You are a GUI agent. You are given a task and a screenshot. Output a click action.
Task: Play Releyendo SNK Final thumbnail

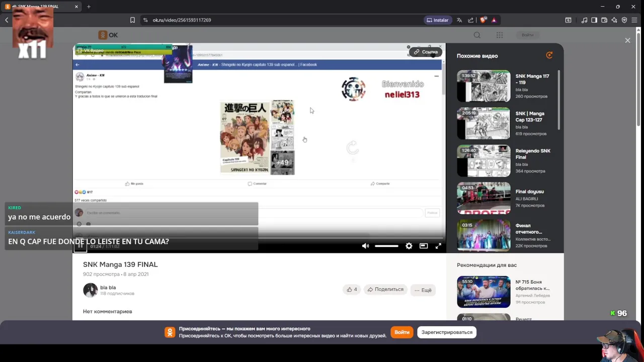click(484, 161)
